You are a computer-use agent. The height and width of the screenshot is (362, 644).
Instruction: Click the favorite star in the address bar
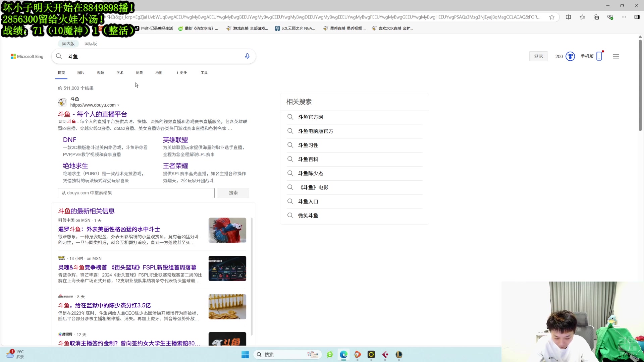pyautogui.click(x=552, y=17)
